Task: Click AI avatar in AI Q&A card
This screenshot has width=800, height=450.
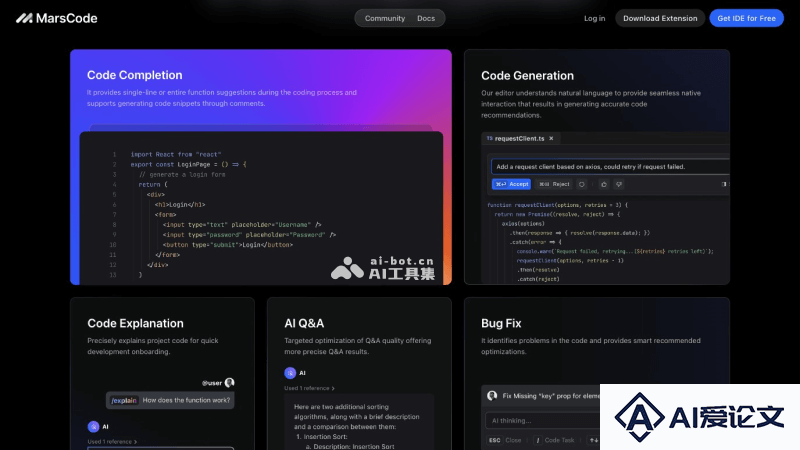Action: [290, 373]
